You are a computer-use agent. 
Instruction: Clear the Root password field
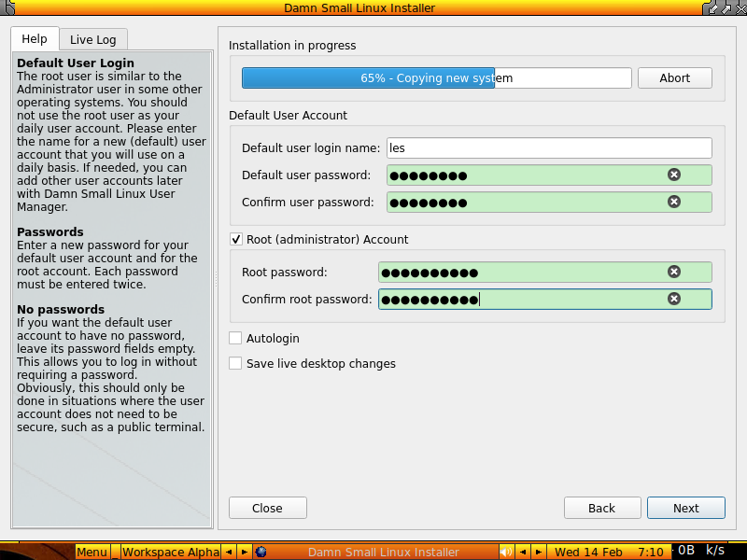click(x=674, y=272)
